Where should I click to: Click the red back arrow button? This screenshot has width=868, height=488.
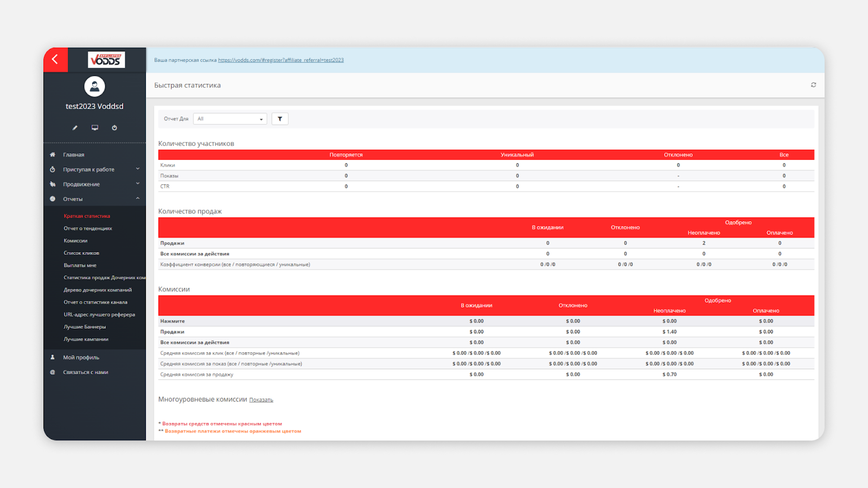55,60
